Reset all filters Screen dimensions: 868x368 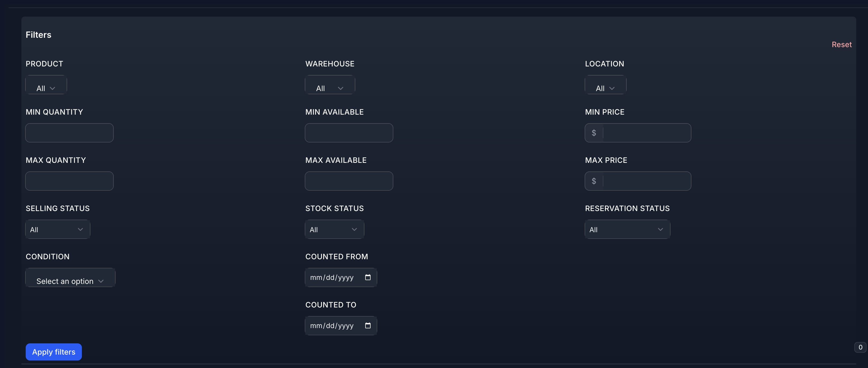coord(842,44)
